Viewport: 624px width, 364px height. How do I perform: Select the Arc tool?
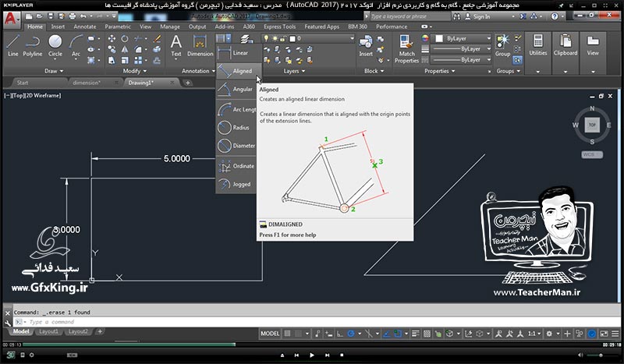tap(76, 46)
